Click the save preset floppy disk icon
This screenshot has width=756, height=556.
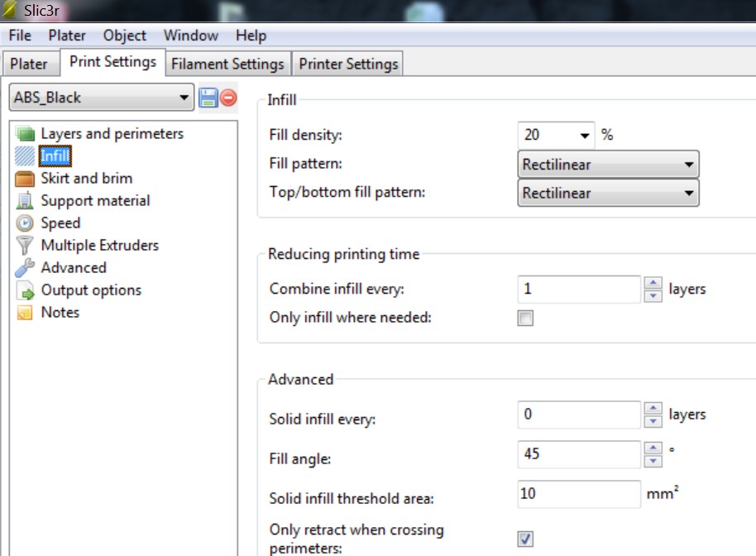(208, 98)
